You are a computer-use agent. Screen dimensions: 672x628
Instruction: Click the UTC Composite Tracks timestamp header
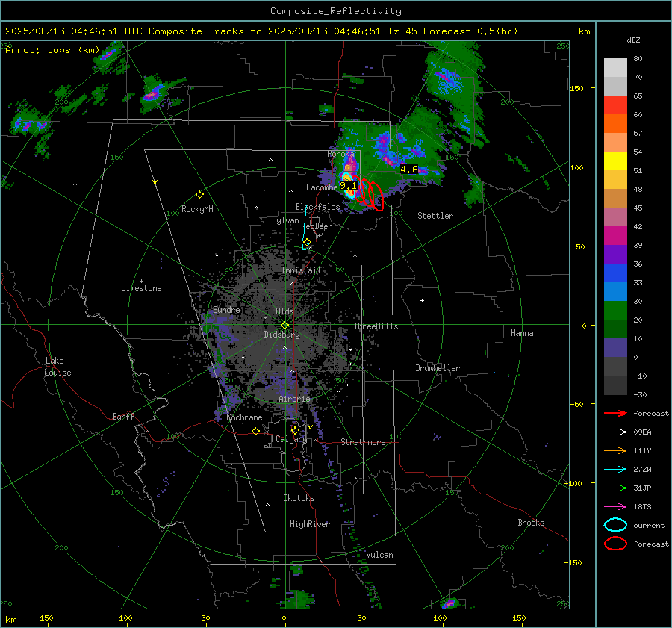(261, 31)
